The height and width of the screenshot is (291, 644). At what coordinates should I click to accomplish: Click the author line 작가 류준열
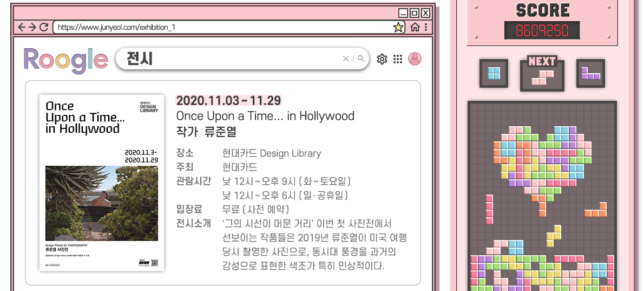206,132
